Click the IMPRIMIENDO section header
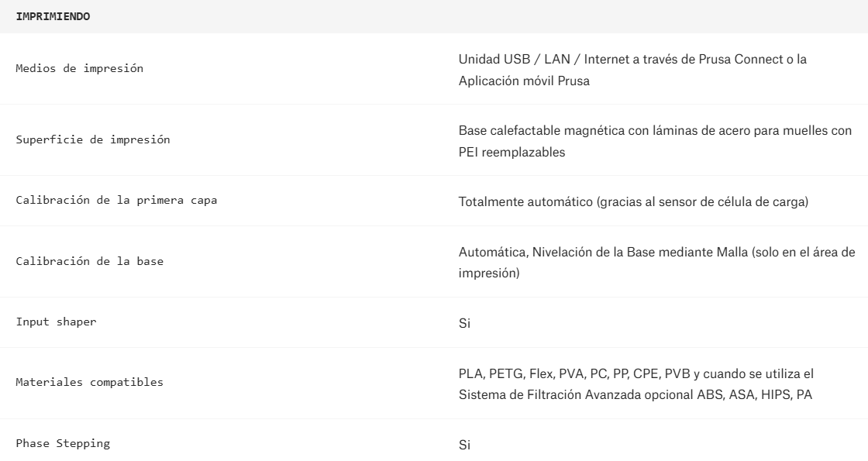 pos(53,16)
